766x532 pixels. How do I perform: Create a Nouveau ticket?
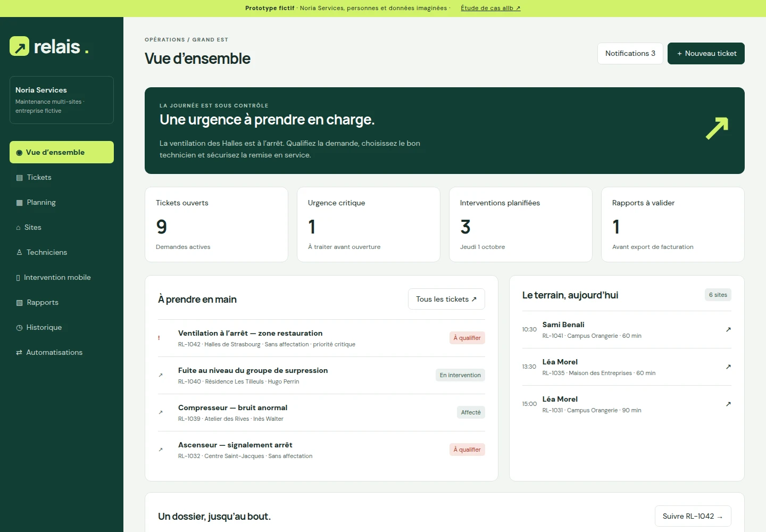coord(706,53)
